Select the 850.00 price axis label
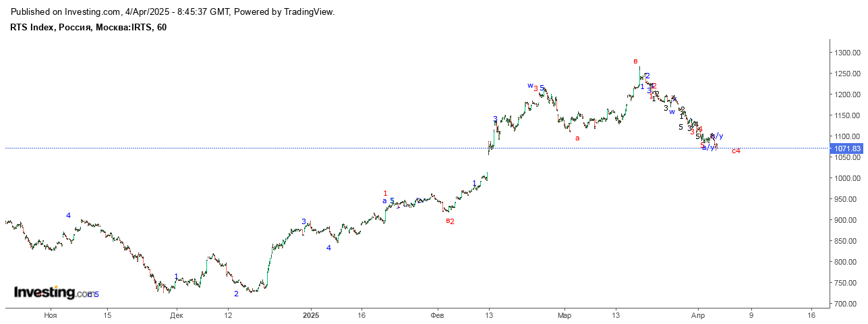The image size is (868, 324). (848, 241)
